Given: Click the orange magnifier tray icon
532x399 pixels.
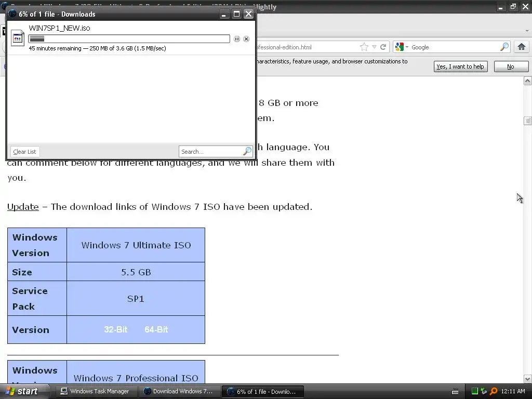Looking at the screenshot, I should point(494,391).
